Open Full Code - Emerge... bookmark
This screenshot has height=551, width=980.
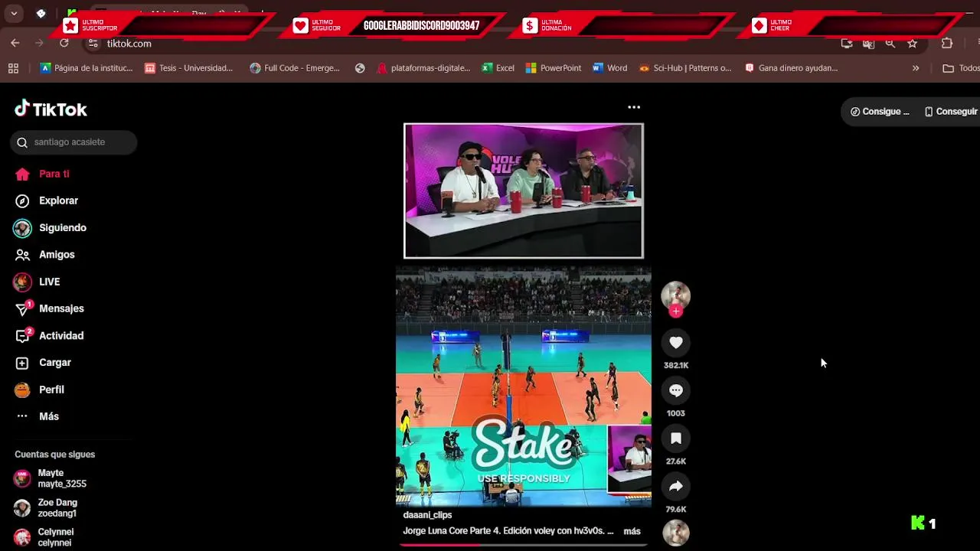click(295, 68)
